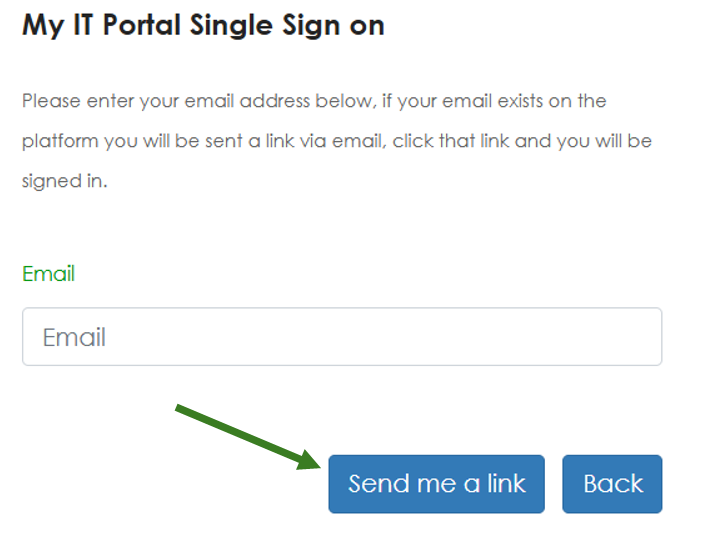Click the instruction line starting "Please enter your email"
Viewport: 707px width, 558px height.
(314, 101)
